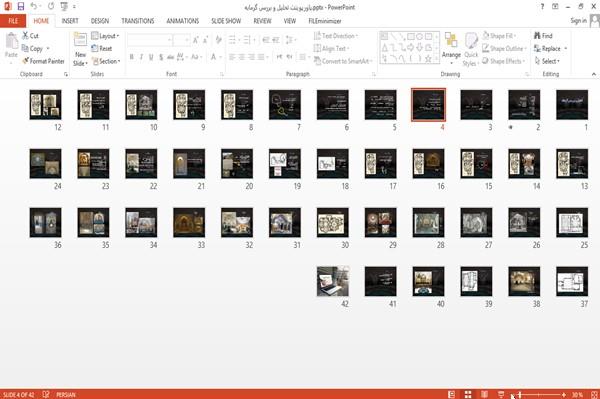Switch to Normal view in status bar
Image resolution: width=600 pixels, height=399 pixels.
pos(452,394)
